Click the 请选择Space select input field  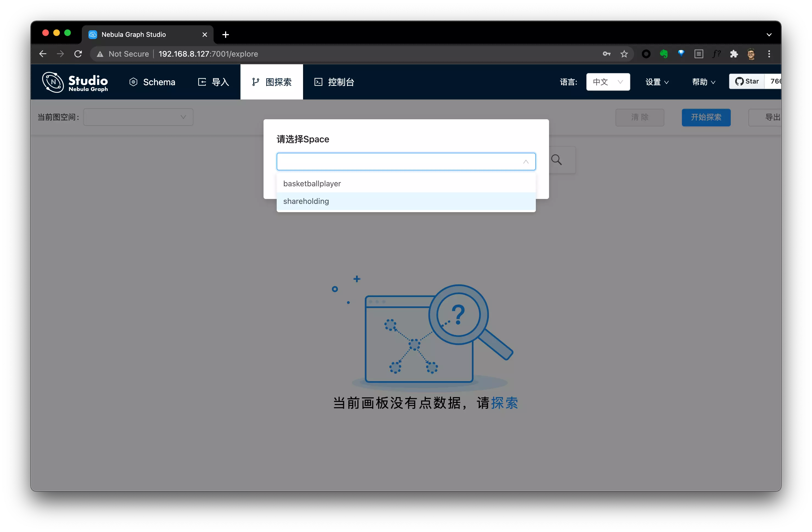399,162
